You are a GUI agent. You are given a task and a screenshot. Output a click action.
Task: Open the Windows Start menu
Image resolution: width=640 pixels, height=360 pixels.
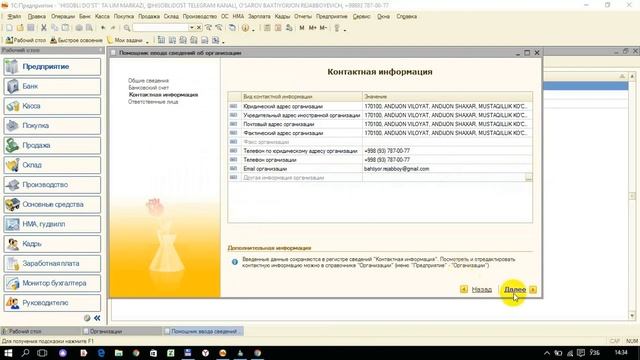click(x=8, y=353)
